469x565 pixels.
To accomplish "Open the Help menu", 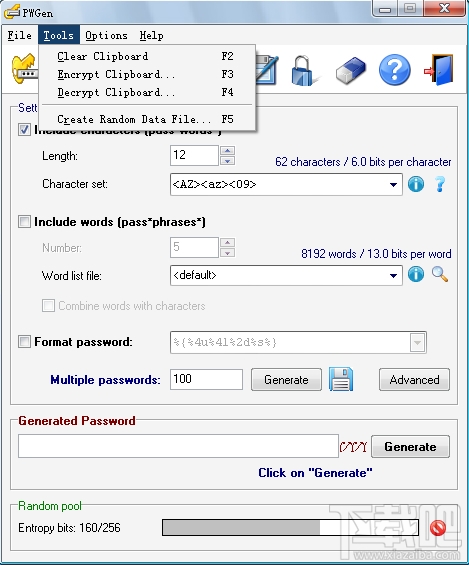I will click(x=151, y=35).
